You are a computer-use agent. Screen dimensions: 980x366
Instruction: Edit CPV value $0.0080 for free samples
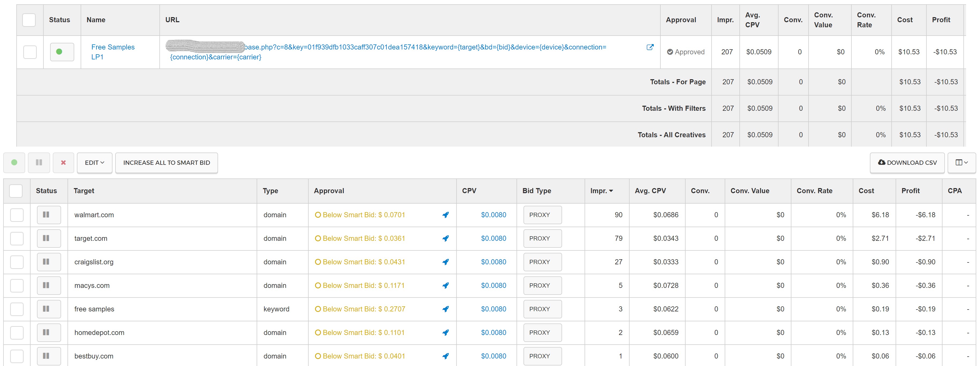coord(493,309)
